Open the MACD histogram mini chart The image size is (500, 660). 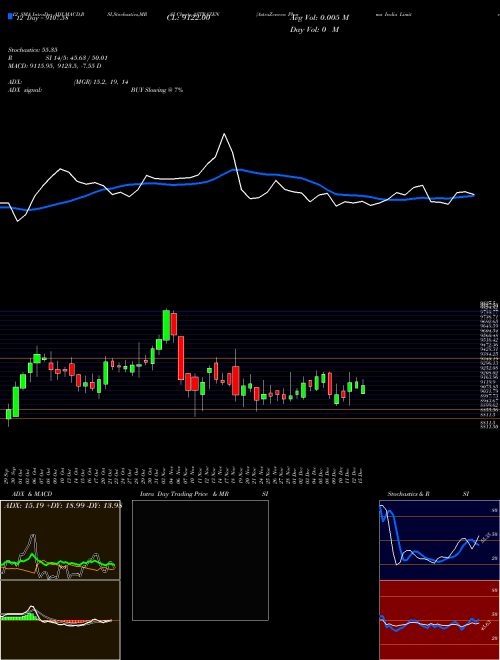[60, 620]
